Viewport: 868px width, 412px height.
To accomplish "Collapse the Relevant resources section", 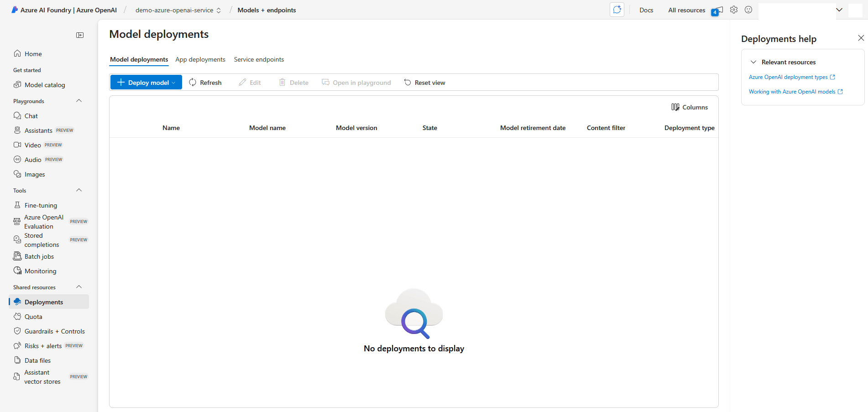I will click(x=754, y=62).
